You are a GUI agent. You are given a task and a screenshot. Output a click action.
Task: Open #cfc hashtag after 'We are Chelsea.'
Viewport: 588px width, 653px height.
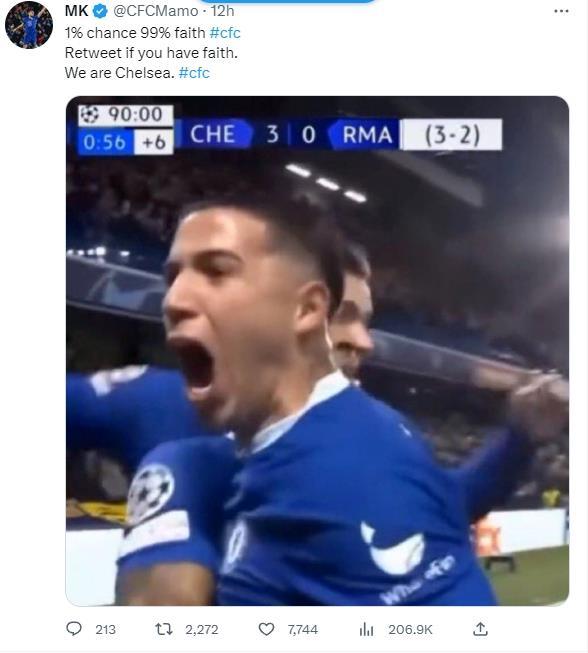click(x=194, y=73)
